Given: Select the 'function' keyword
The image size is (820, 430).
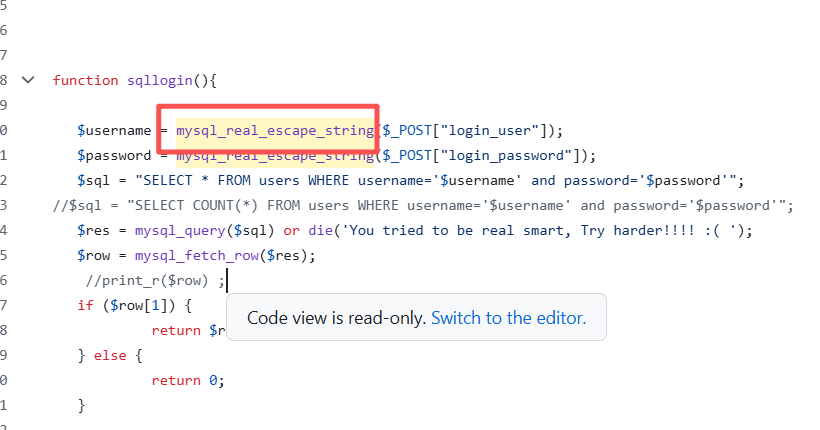Looking at the screenshot, I should click(x=85, y=81).
